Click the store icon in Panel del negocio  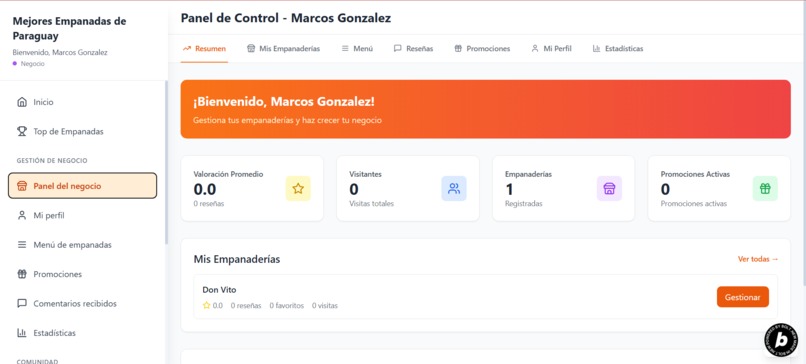pyautogui.click(x=22, y=186)
